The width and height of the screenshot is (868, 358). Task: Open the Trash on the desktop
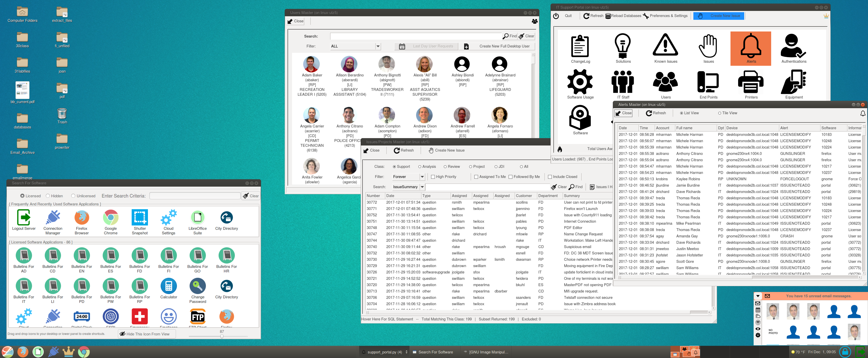point(62,116)
